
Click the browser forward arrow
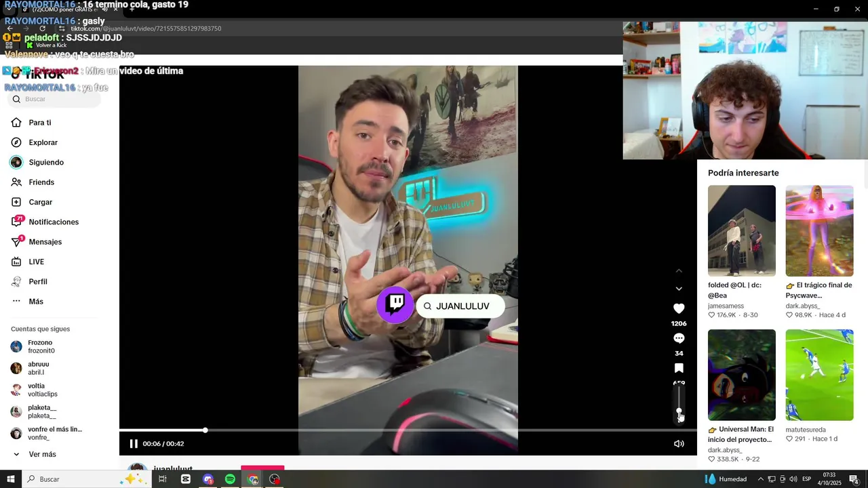pyautogui.click(x=26, y=28)
